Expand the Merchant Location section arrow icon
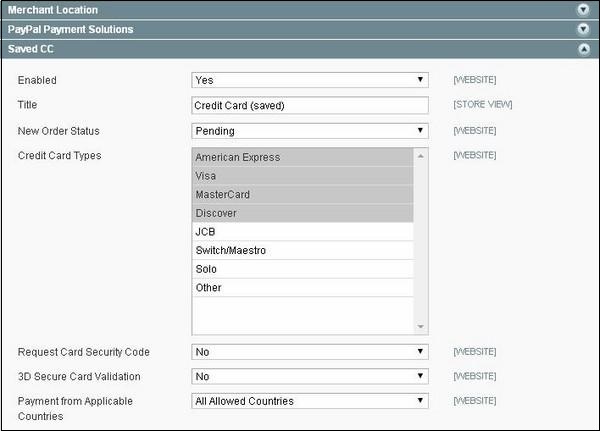The height and width of the screenshot is (431, 600). 583,10
